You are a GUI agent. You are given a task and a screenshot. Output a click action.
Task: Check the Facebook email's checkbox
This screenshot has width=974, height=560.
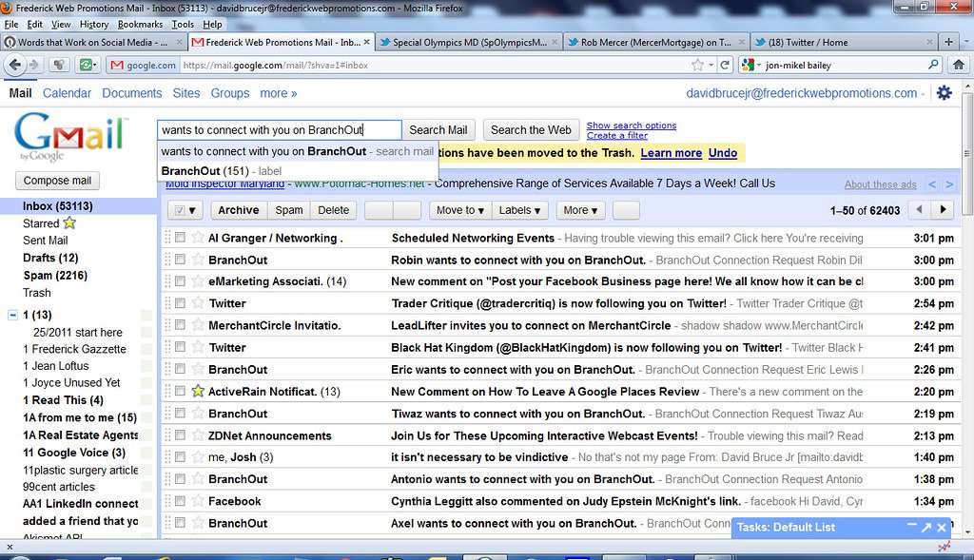181,501
